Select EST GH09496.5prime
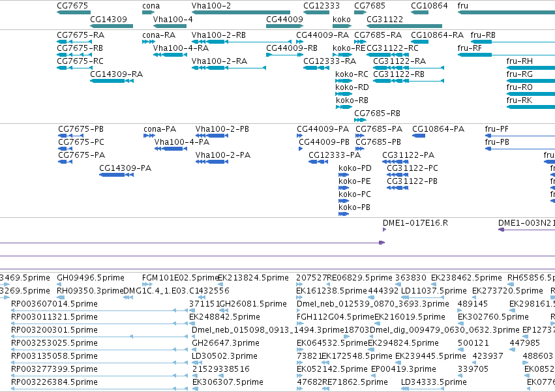Image resolution: width=555 pixels, height=392 pixels. (59, 284)
